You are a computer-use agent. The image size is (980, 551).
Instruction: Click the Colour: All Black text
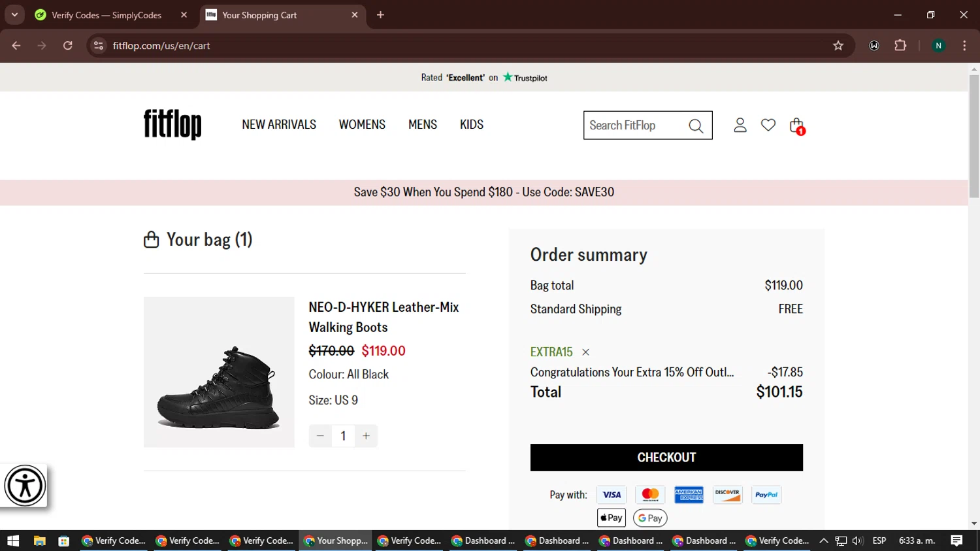(349, 375)
